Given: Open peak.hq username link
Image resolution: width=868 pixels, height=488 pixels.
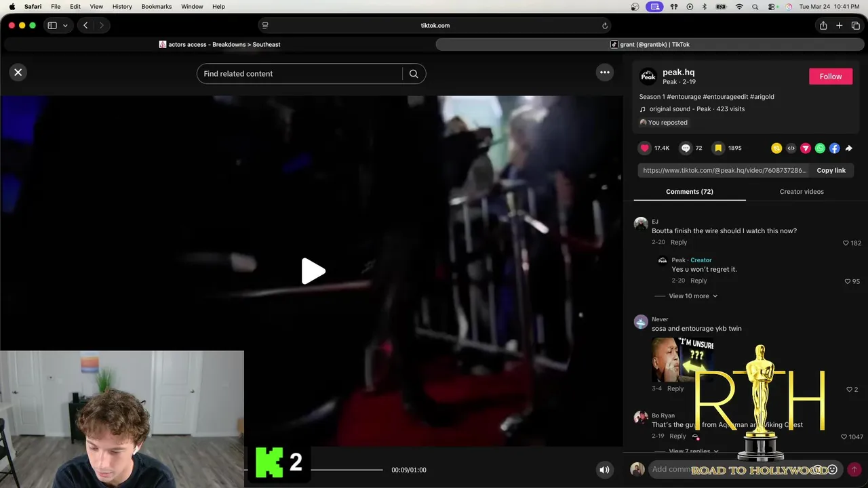Looking at the screenshot, I should (x=678, y=72).
